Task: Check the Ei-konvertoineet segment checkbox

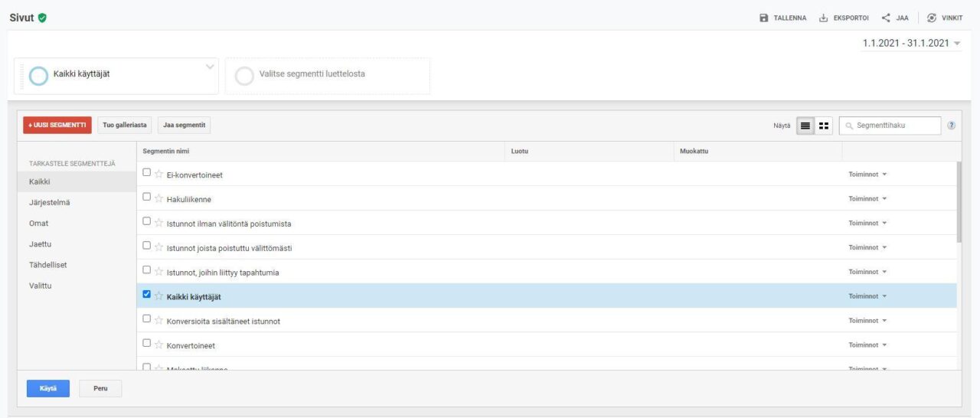Action: pos(147,173)
